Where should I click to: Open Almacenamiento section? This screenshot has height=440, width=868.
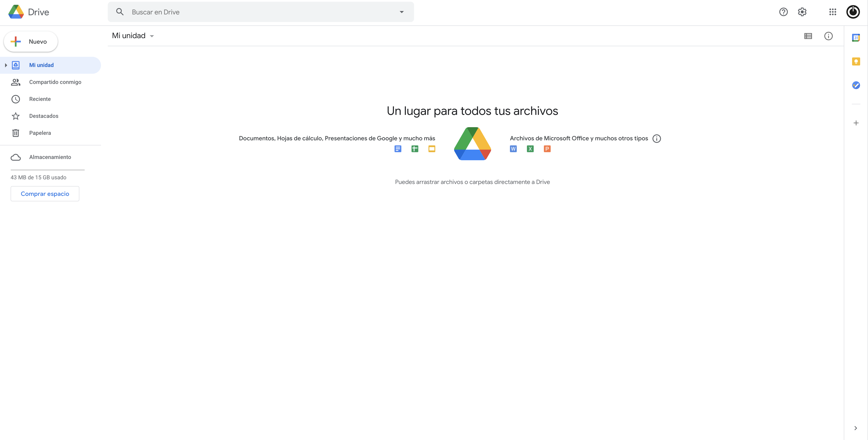coord(50,157)
